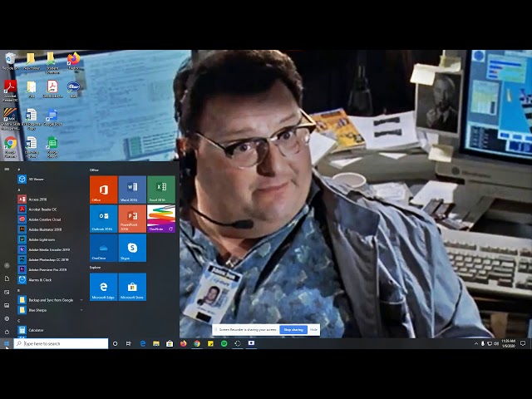Open File Explorer from the taskbar
Image resolution: width=532 pixels, height=399 pixels.
tap(156, 343)
